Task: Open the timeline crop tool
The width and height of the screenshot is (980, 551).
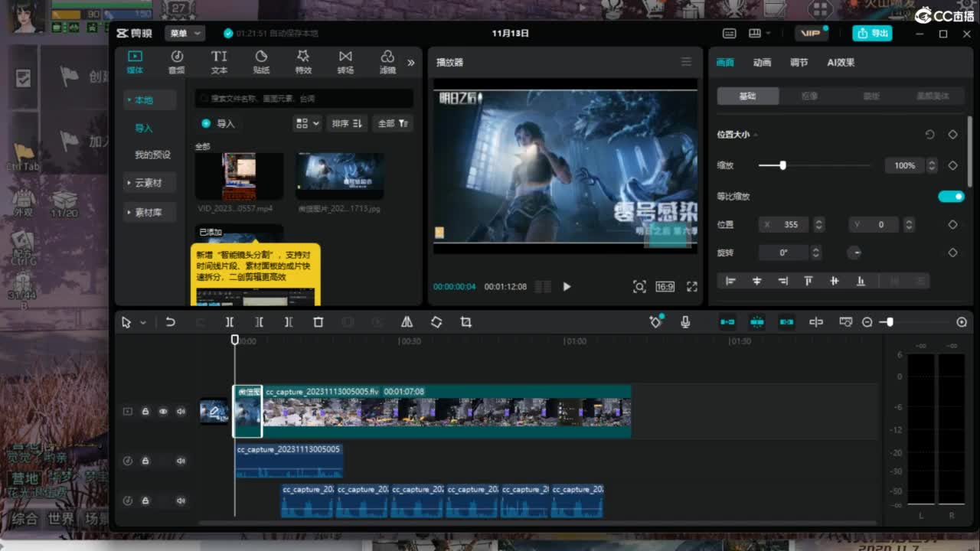Action: (465, 322)
